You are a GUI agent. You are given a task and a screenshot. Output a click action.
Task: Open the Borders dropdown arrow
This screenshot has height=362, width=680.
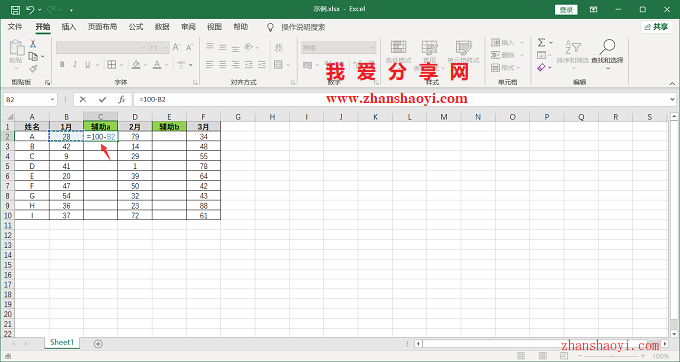pyautogui.click(x=121, y=65)
